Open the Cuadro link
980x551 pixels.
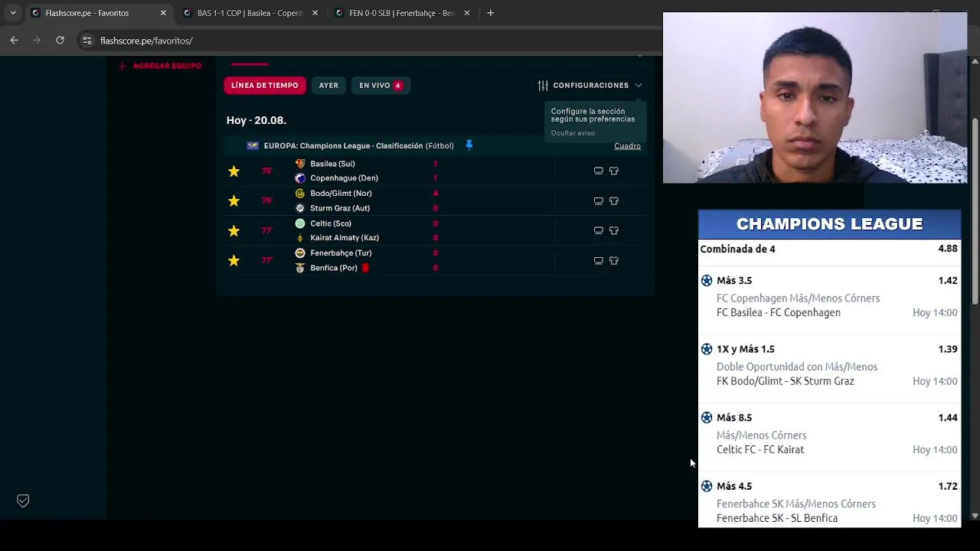[627, 146]
